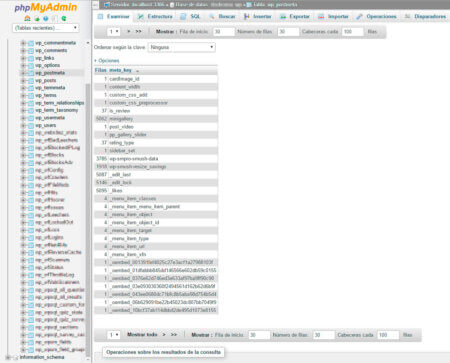Expand the information_schema database node

coord(8,357)
